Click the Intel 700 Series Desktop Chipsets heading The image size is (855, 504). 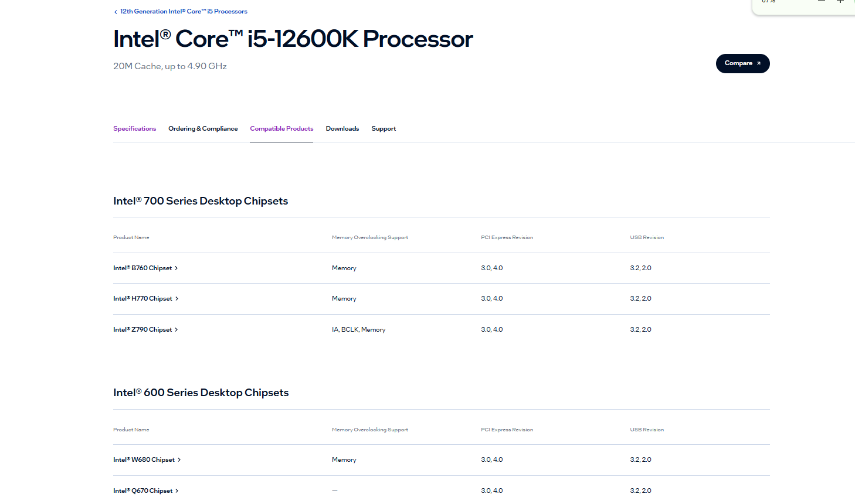(201, 201)
